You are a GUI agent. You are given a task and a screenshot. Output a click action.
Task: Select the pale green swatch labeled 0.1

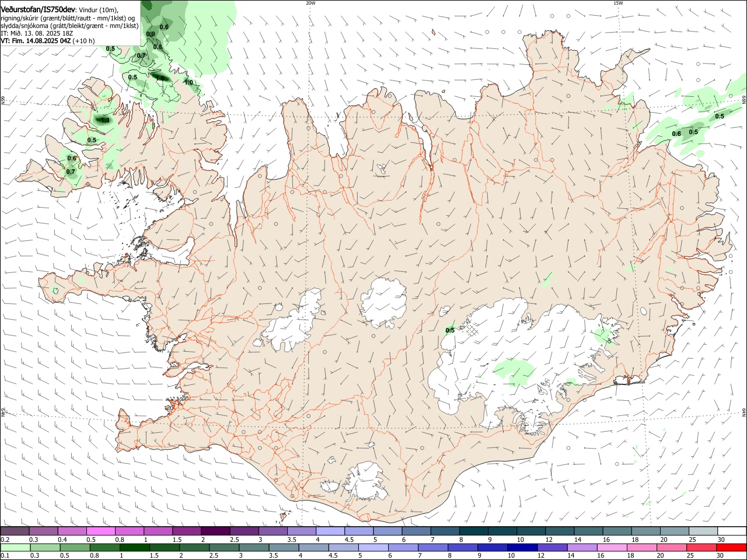tap(15, 547)
